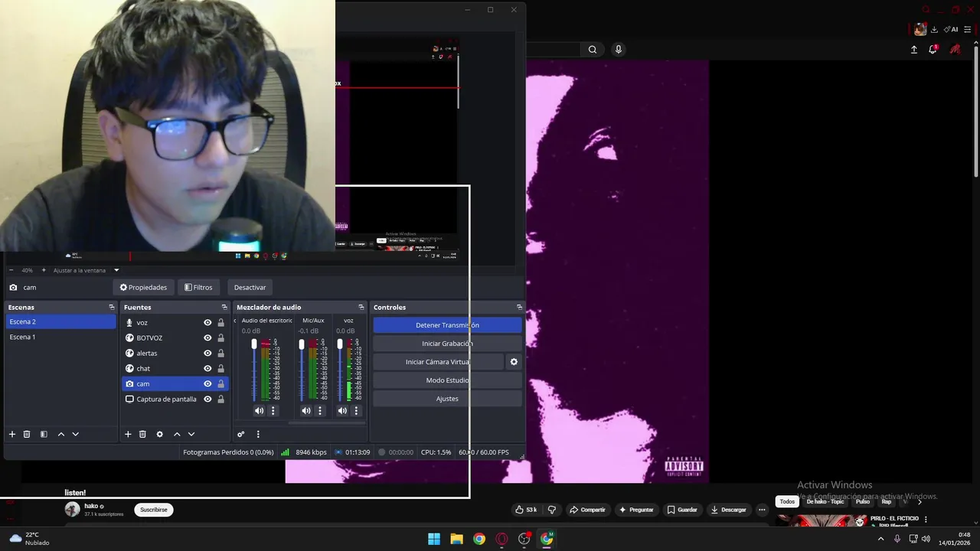Image resolution: width=980 pixels, height=551 pixels.
Task: Hide the alertas source
Action: click(x=207, y=354)
